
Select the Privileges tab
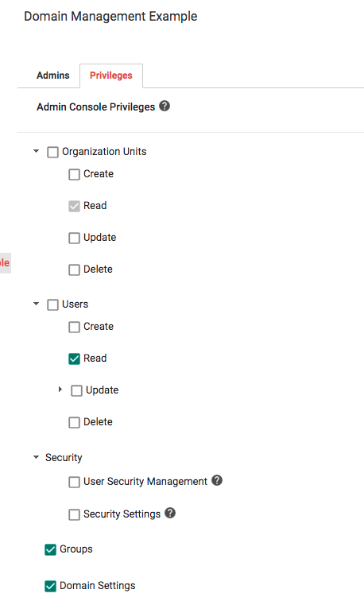(x=111, y=76)
